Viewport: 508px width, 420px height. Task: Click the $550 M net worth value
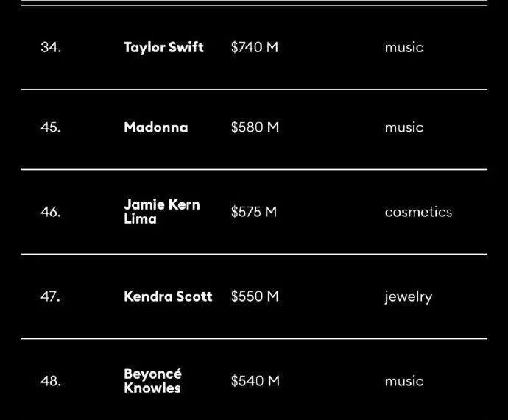click(255, 296)
